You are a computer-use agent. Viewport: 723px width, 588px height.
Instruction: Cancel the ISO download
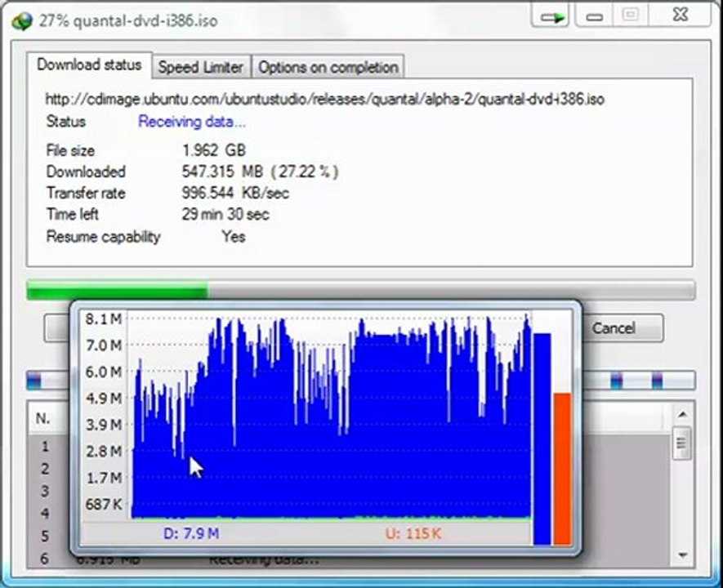coord(622,328)
